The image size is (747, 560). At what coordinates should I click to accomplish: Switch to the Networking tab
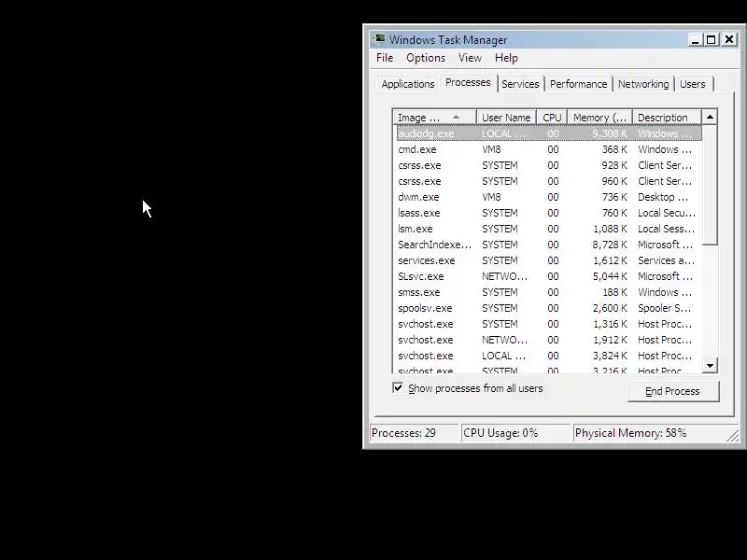pyautogui.click(x=643, y=84)
